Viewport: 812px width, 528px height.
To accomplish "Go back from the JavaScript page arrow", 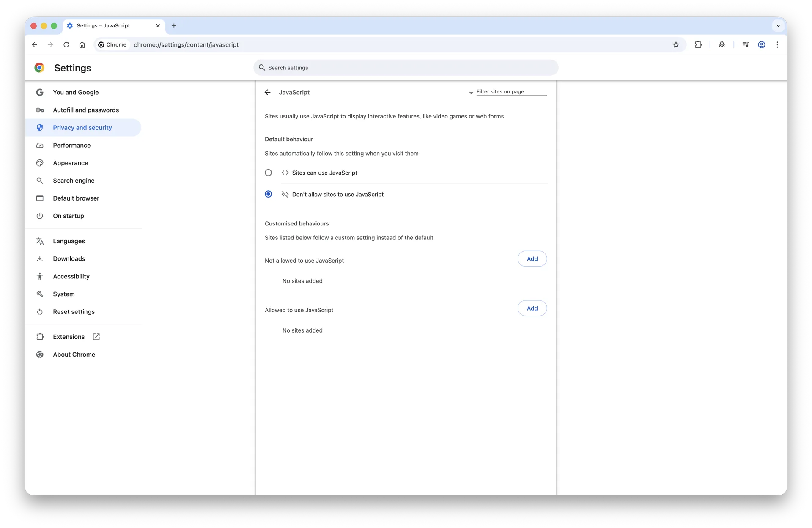I will coord(267,92).
